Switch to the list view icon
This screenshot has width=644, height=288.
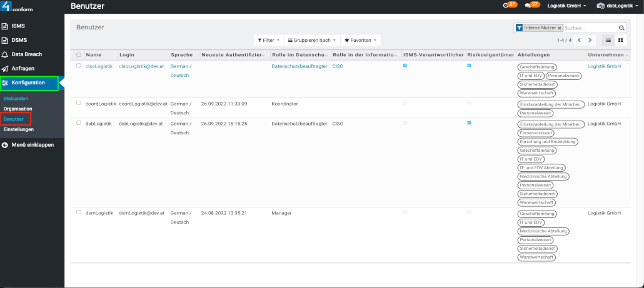[608, 40]
